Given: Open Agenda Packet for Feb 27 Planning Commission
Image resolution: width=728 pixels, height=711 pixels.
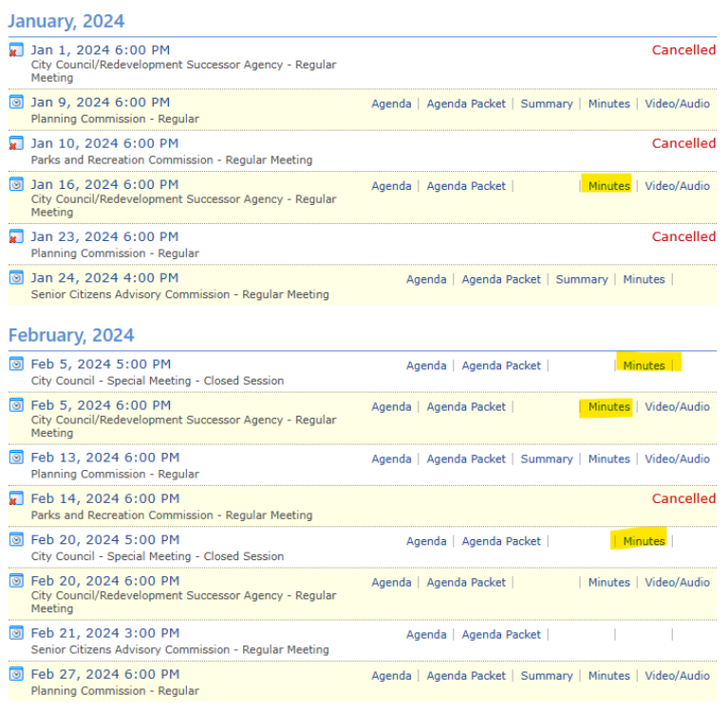Looking at the screenshot, I should (x=466, y=676).
